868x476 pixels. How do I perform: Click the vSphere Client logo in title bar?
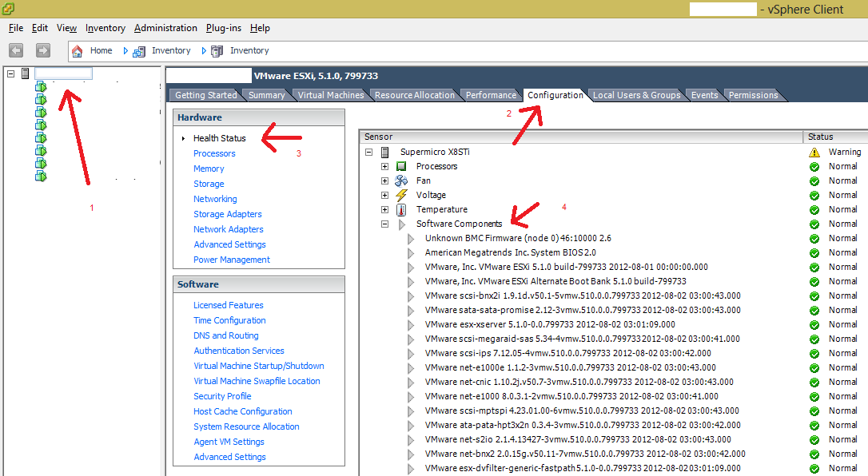(x=8, y=8)
